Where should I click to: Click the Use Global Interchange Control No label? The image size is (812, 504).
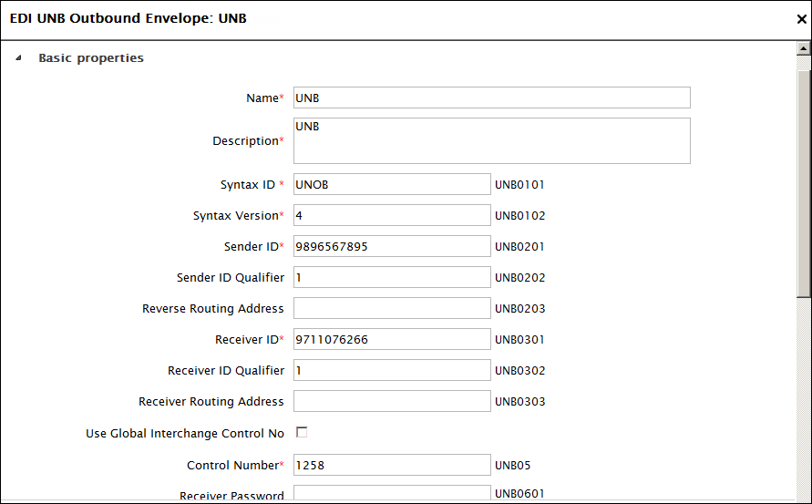pos(184,434)
